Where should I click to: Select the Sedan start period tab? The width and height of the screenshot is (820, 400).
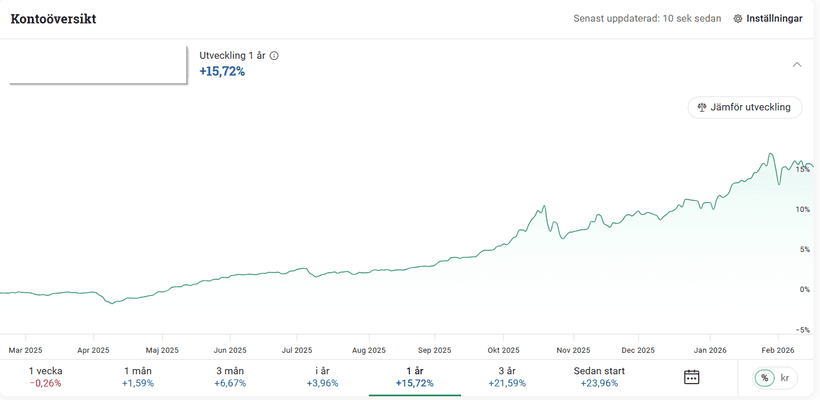[x=600, y=377]
